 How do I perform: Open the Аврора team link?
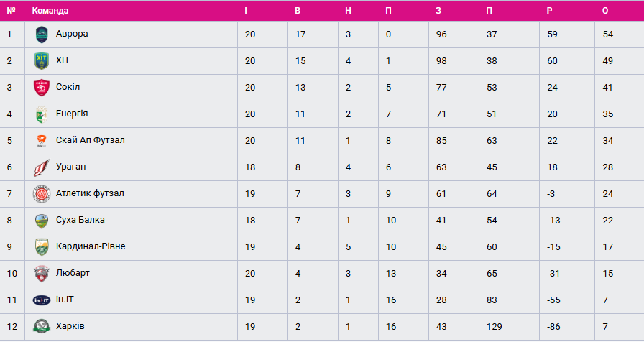tap(72, 34)
